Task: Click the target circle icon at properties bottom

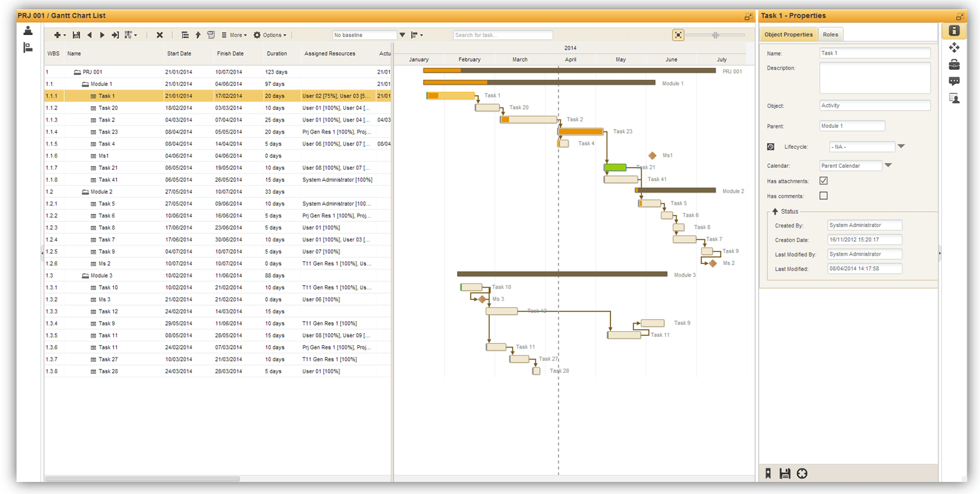Action: pyautogui.click(x=802, y=473)
